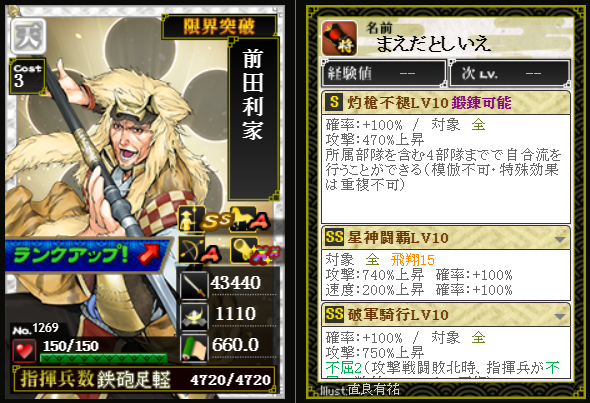Click the 次 LV. next level field
This screenshot has width=590, height=403.
coord(510,73)
